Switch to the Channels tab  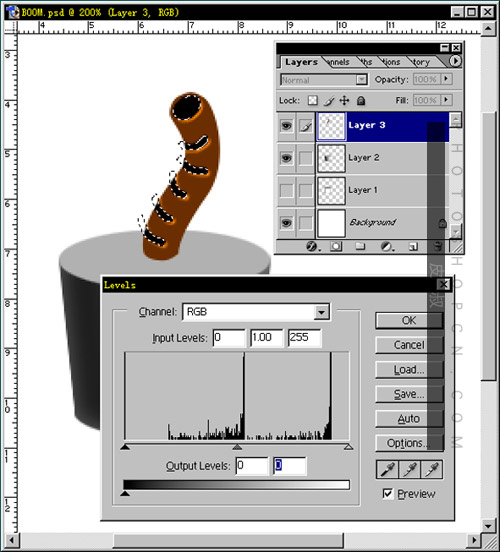(x=338, y=62)
